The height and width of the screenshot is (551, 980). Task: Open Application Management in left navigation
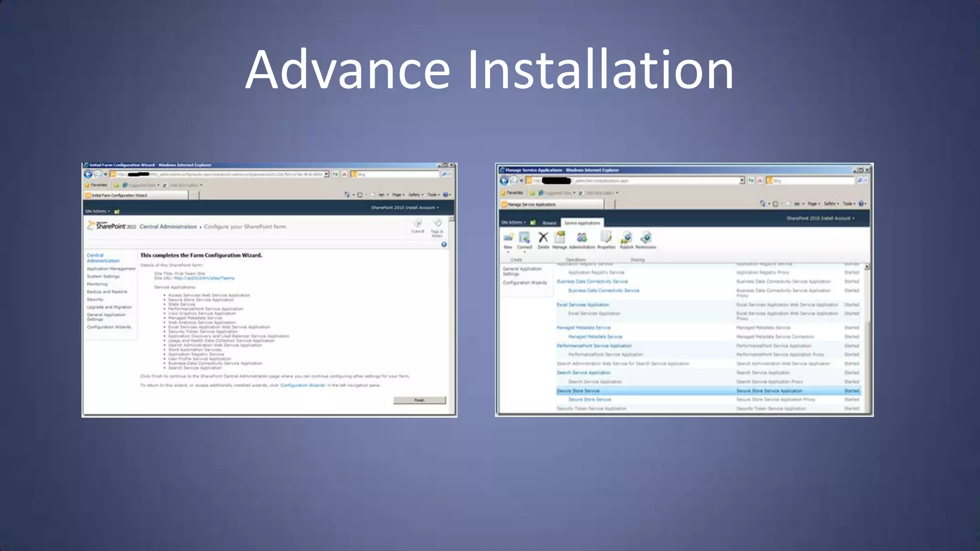coord(111,269)
